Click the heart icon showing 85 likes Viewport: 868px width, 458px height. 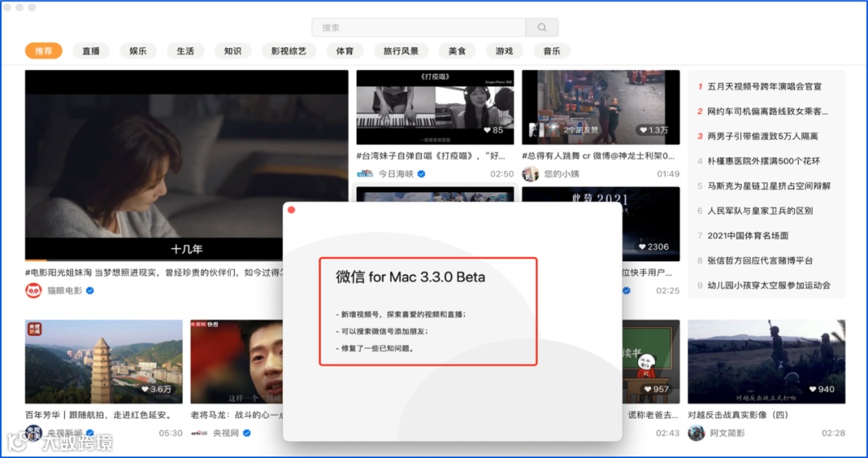486,130
